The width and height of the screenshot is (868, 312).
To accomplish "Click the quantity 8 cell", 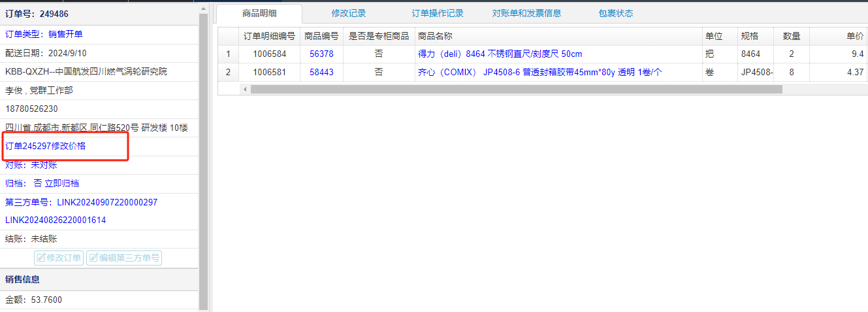I will coord(792,72).
